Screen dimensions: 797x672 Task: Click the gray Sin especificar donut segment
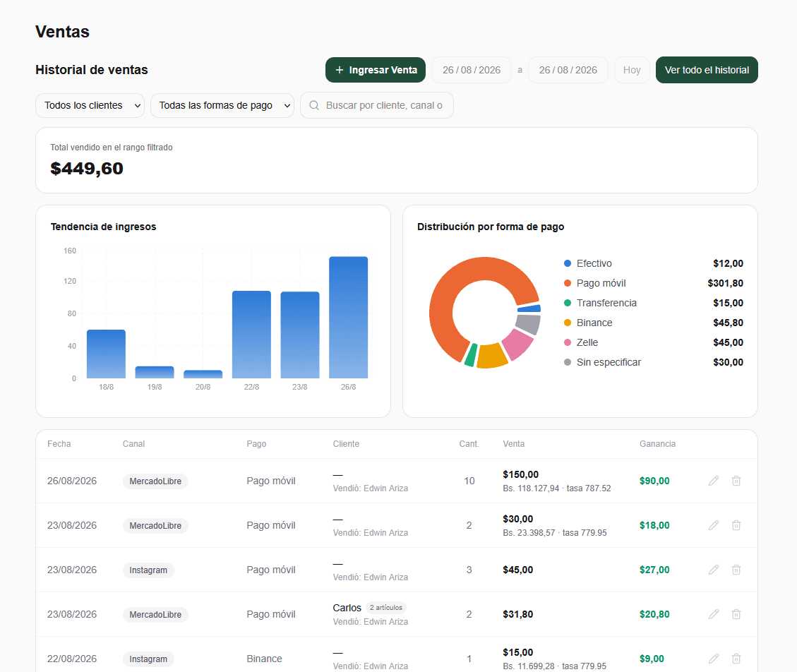pos(529,324)
